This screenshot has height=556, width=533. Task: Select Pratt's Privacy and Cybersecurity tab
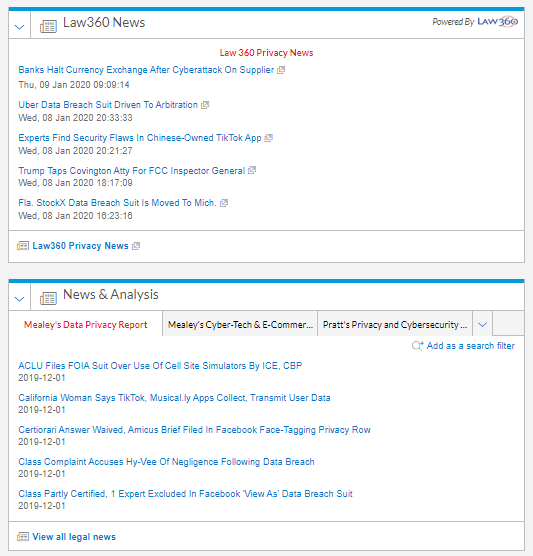click(x=395, y=324)
